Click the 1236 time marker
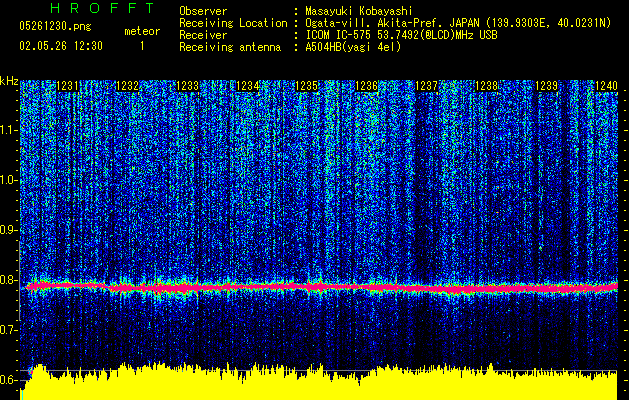 tap(367, 86)
